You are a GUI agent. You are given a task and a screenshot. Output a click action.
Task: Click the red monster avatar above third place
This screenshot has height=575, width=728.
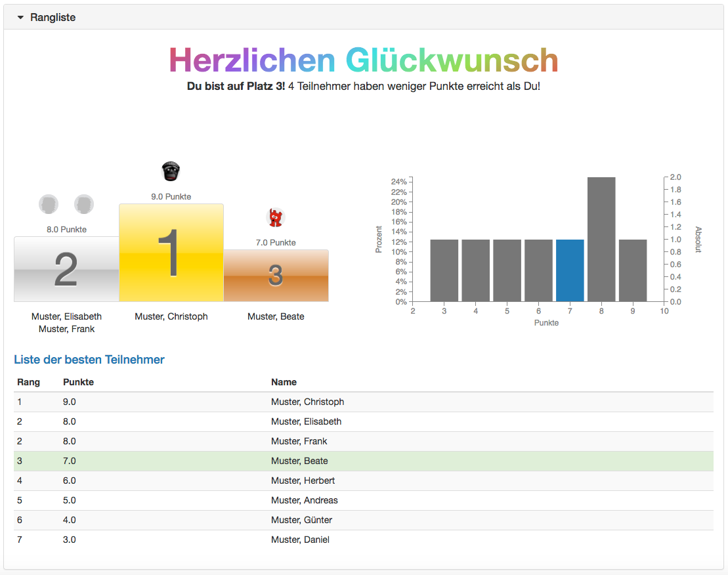pyautogui.click(x=276, y=217)
